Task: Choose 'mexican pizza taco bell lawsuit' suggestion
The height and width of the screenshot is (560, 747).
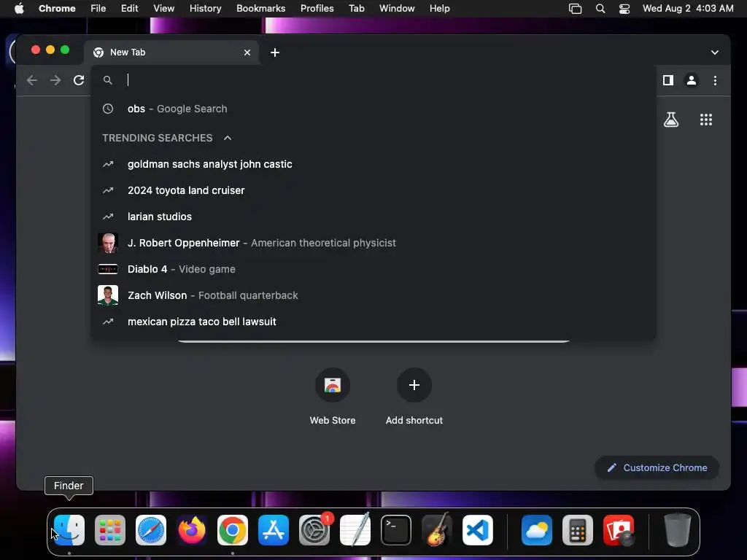Action: (373, 322)
